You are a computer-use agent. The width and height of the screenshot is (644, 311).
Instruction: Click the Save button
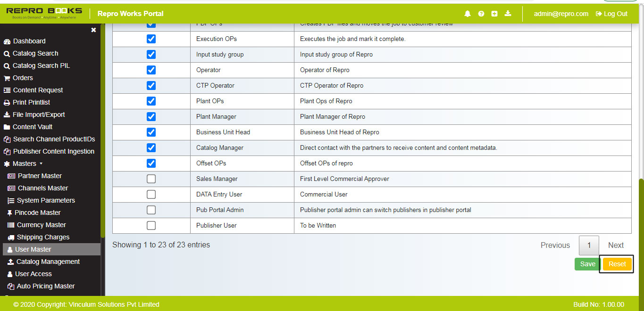586,264
